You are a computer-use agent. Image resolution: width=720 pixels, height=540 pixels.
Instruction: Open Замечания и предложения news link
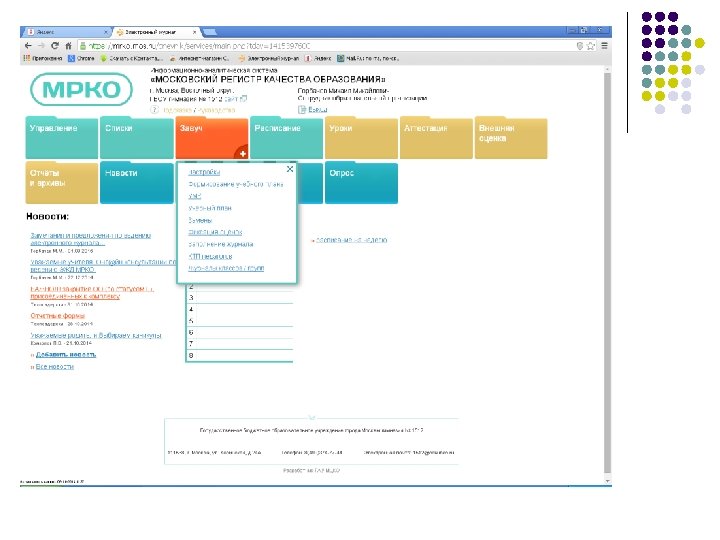click(x=90, y=239)
